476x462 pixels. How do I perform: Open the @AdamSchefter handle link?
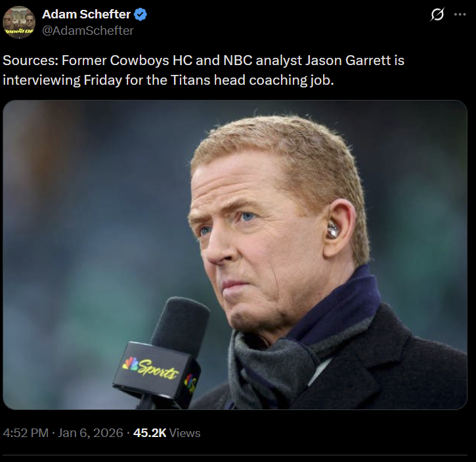(87, 30)
